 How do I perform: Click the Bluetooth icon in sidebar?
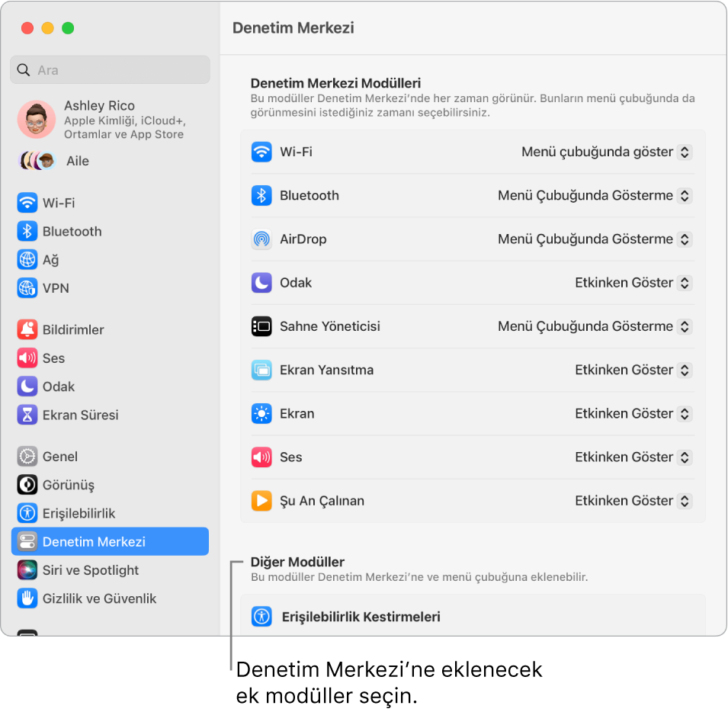[27, 231]
